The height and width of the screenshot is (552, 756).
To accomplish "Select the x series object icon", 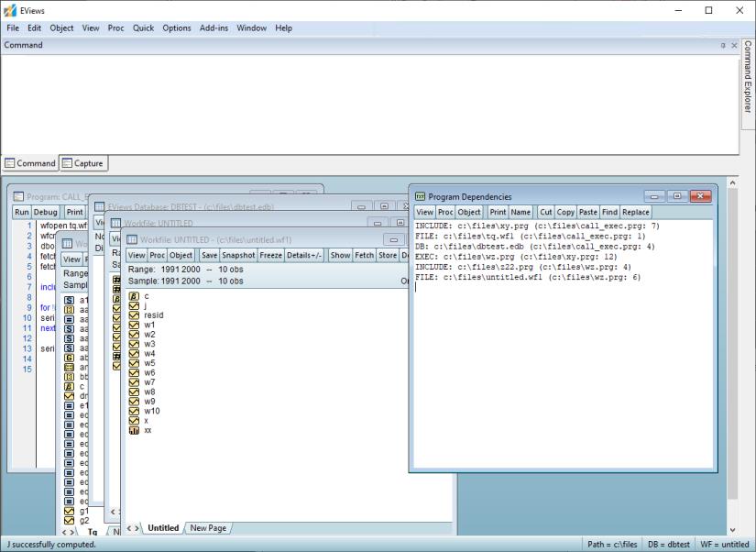I will (x=134, y=421).
